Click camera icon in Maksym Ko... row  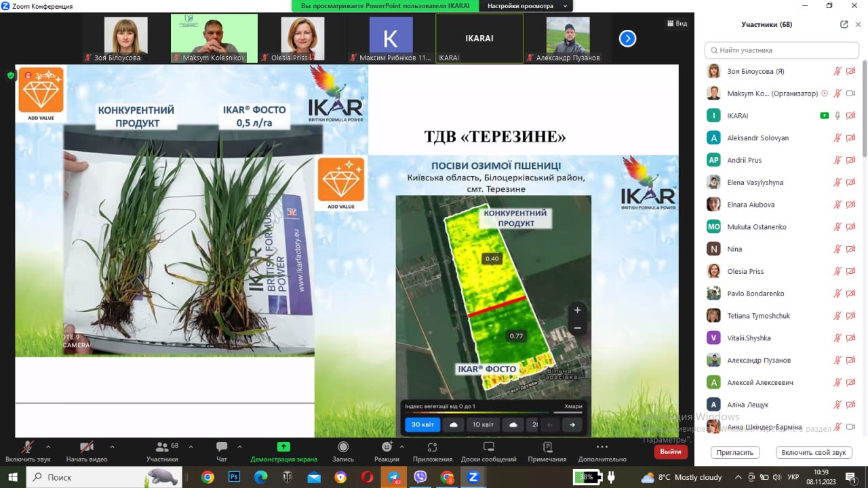pyautogui.click(x=850, y=94)
